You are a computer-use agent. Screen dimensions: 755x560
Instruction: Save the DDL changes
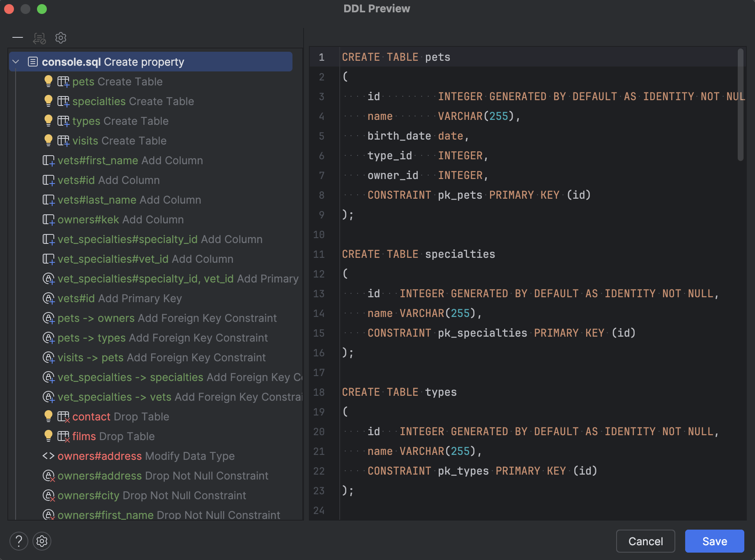pyautogui.click(x=714, y=541)
